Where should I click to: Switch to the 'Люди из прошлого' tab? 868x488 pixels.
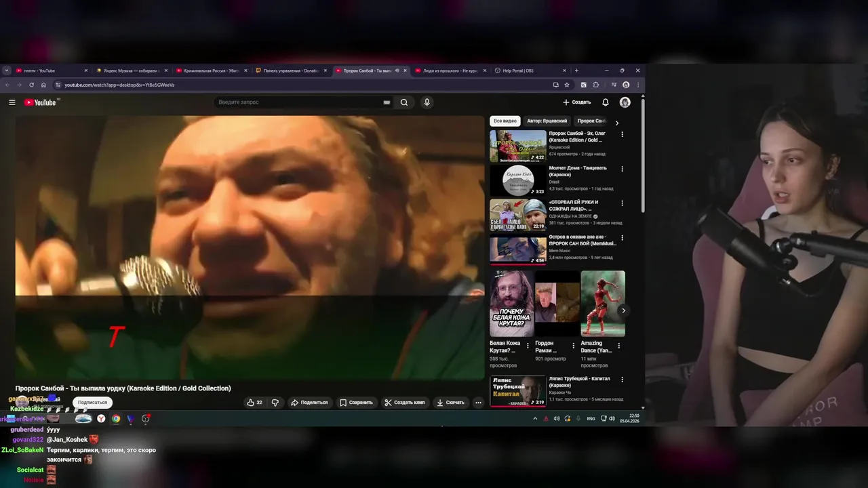pyautogui.click(x=450, y=70)
